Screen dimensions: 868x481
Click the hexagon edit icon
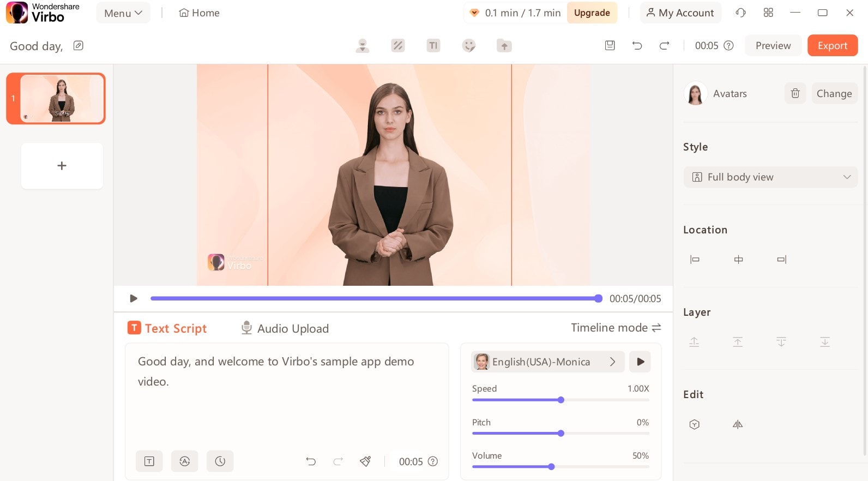[694, 424]
